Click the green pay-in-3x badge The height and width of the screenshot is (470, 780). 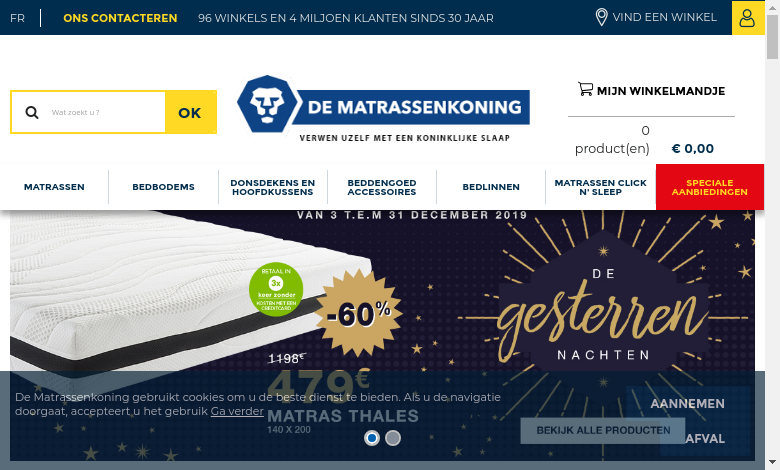pyautogui.click(x=276, y=289)
